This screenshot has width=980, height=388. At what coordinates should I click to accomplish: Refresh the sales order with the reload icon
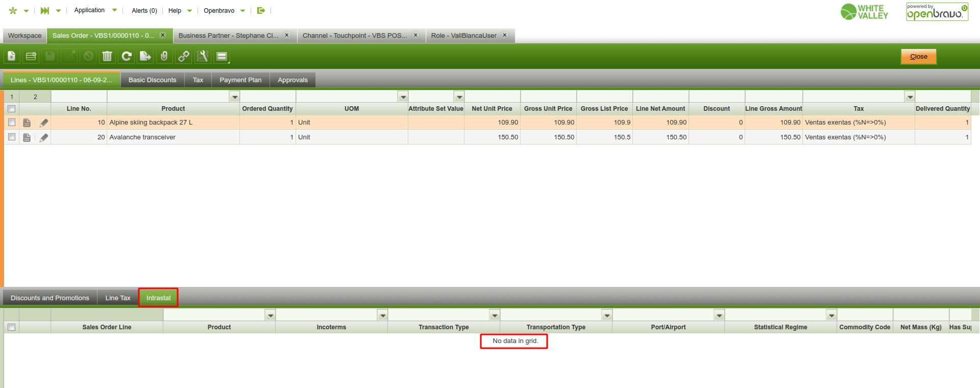coord(127,56)
